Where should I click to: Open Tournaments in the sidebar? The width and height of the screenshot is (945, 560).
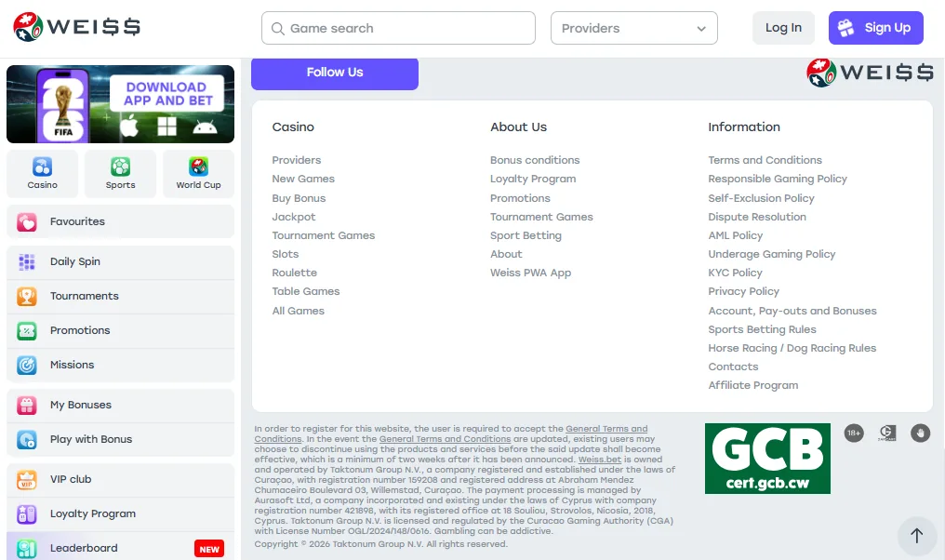(121, 296)
